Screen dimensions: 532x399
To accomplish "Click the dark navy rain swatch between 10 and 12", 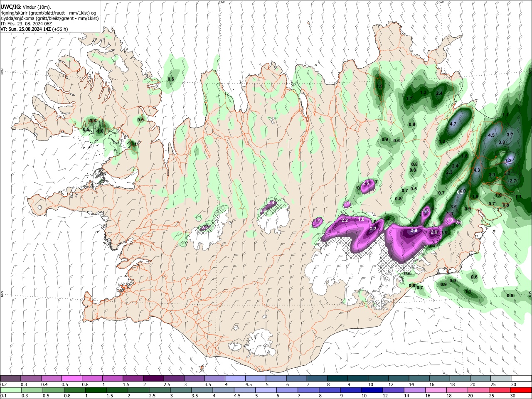I will [372, 390].
